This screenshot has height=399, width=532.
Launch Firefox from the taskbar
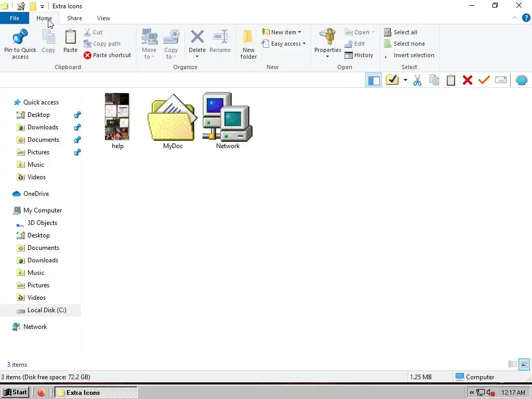[42, 393]
